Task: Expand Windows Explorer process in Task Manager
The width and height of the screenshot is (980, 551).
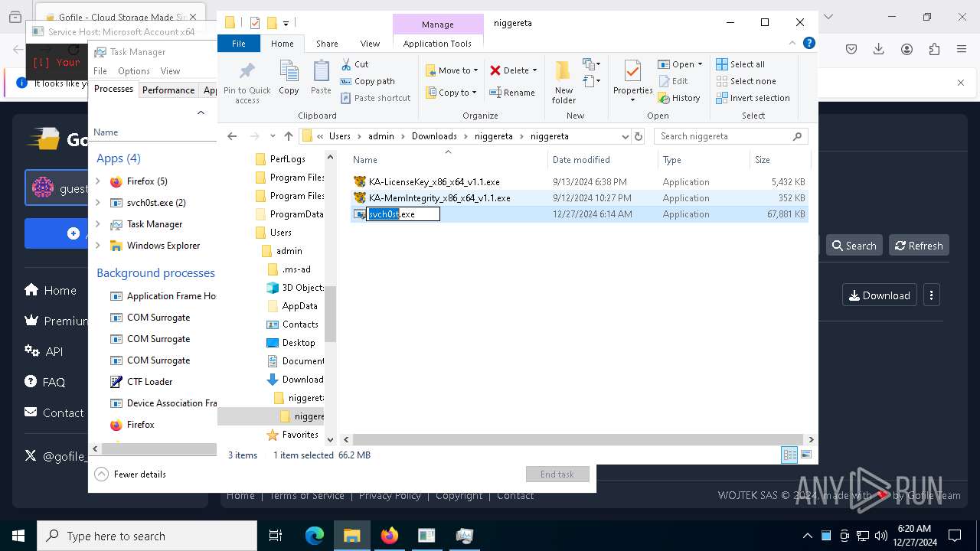Action: point(98,246)
